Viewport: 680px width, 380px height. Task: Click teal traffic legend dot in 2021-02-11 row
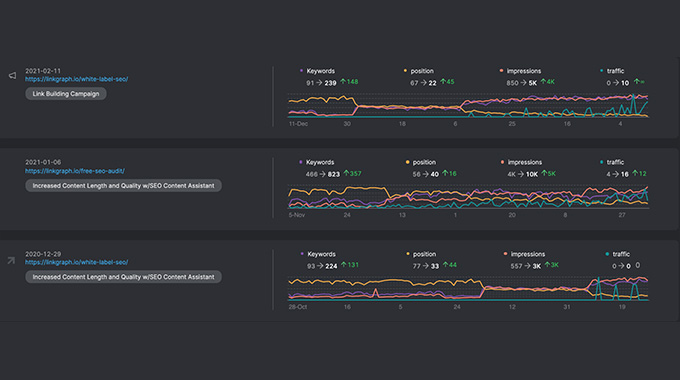tap(602, 71)
